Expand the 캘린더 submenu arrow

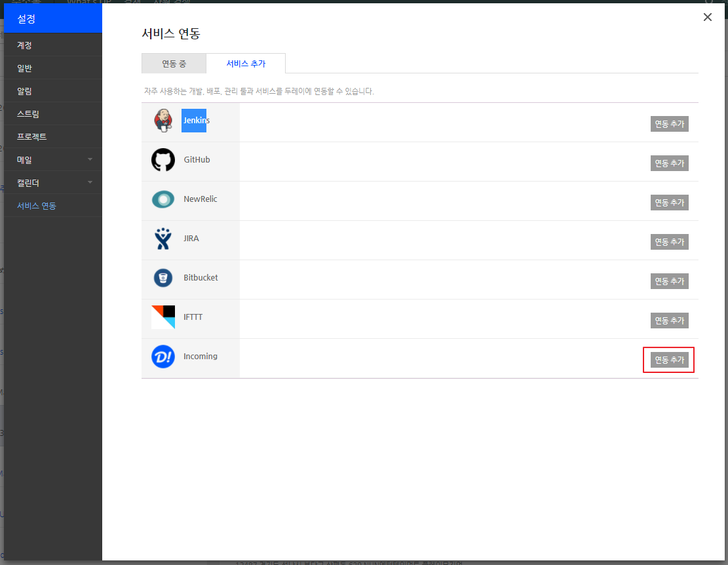point(90,182)
